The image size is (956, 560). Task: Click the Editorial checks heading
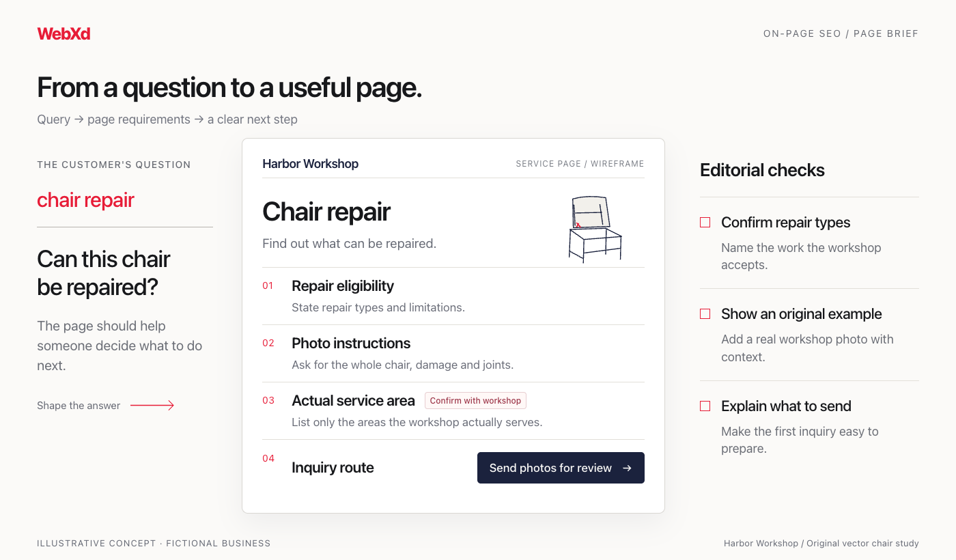coord(762,170)
